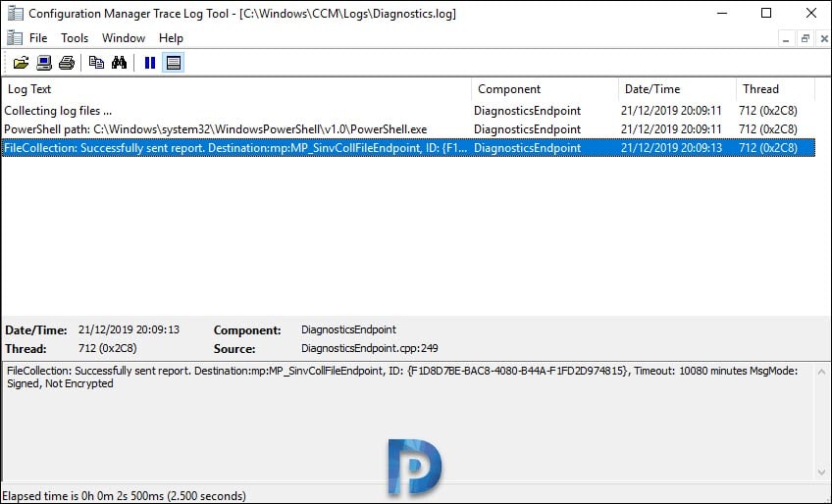This screenshot has height=504, width=832.
Task: Click the document icon left of File menu
Action: tap(15, 37)
